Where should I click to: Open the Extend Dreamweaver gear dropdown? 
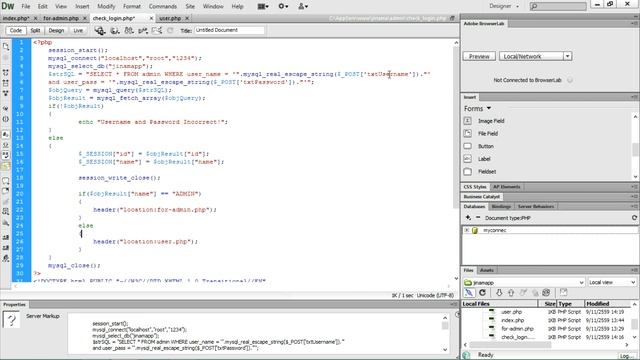coord(283,7)
